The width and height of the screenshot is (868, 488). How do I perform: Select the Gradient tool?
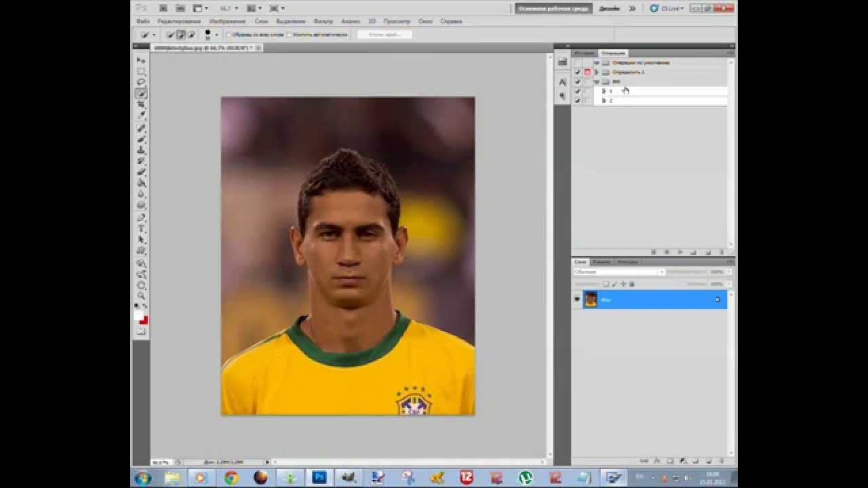[x=141, y=183]
